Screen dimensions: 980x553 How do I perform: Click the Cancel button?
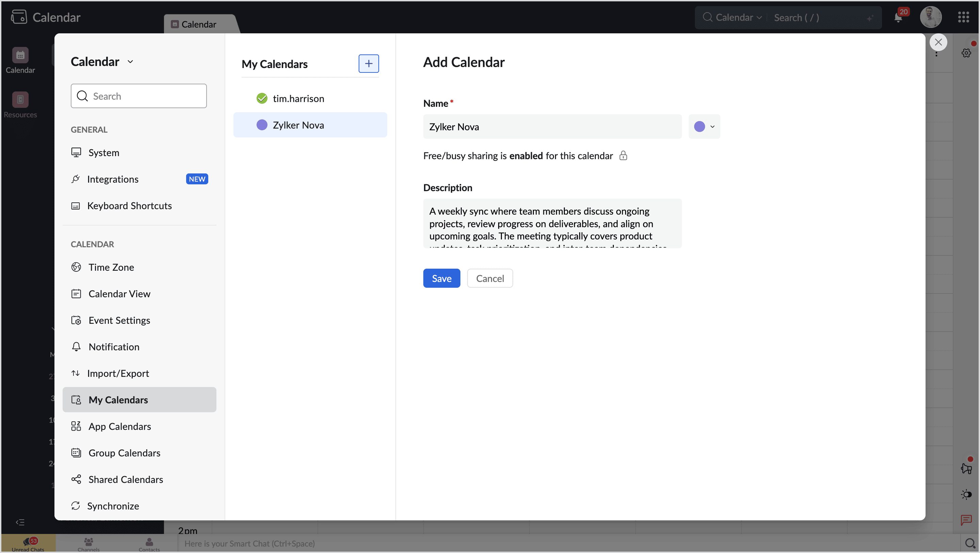click(x=490, y=278)
